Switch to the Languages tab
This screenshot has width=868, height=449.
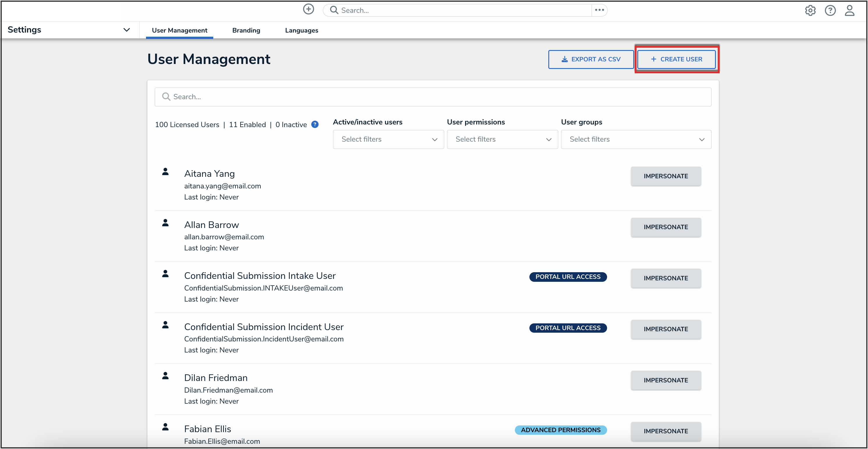pyautogui.click(x=301, y=30)
